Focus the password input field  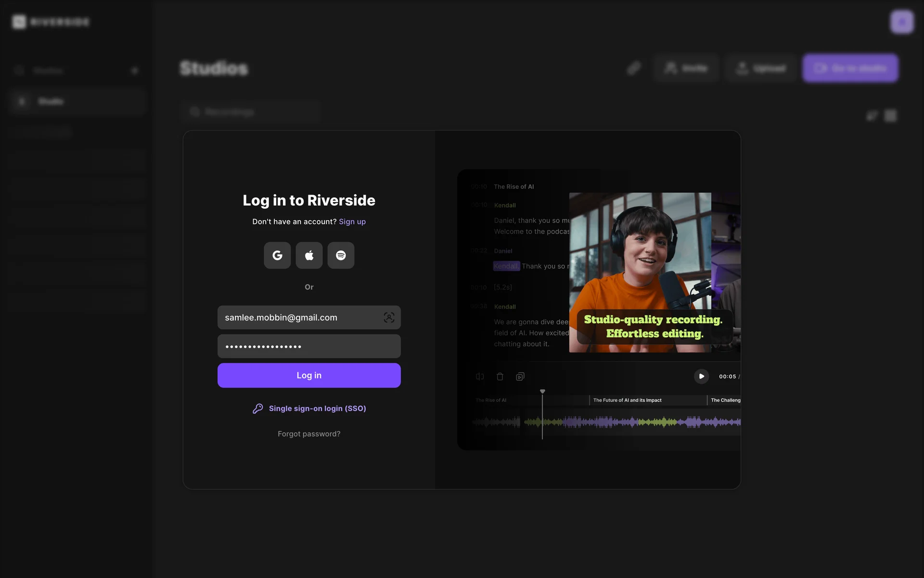click(309, 346)
